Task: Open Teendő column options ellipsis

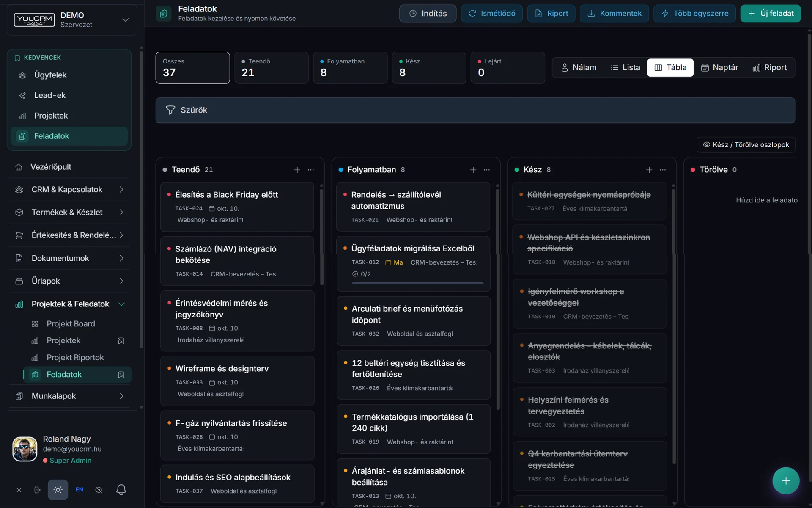Action: tap(311, 170)
